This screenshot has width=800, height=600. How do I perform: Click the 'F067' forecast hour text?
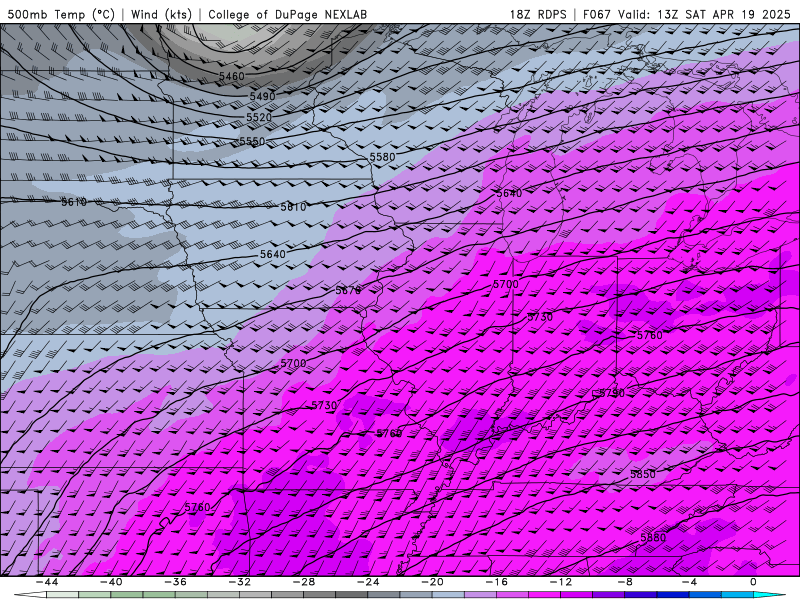tap(596, 14)
